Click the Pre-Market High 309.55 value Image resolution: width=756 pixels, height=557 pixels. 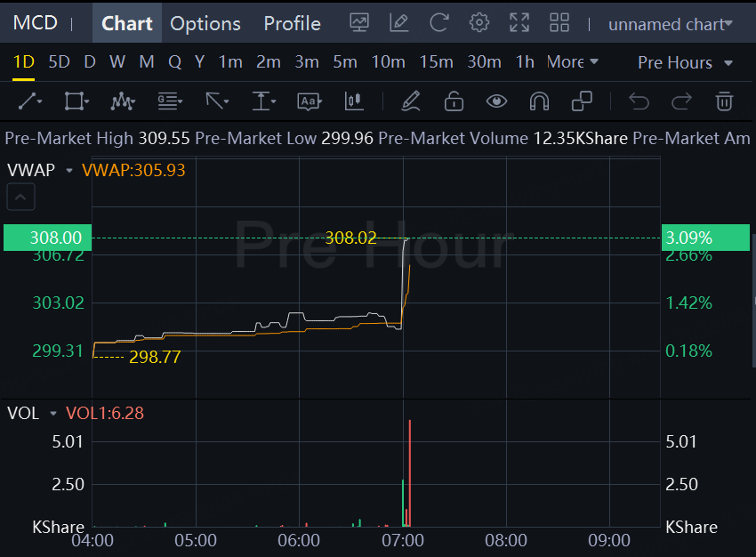[164, 139]
